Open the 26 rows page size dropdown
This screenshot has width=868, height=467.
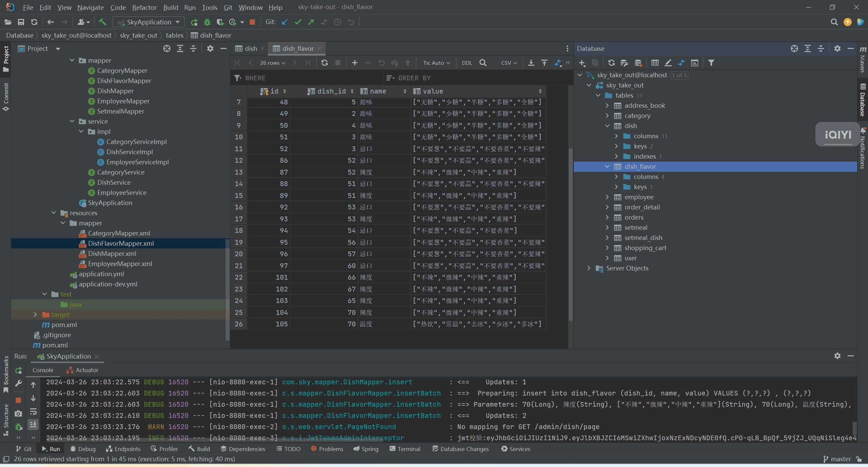pyautogui.click(x=273, y=63)
